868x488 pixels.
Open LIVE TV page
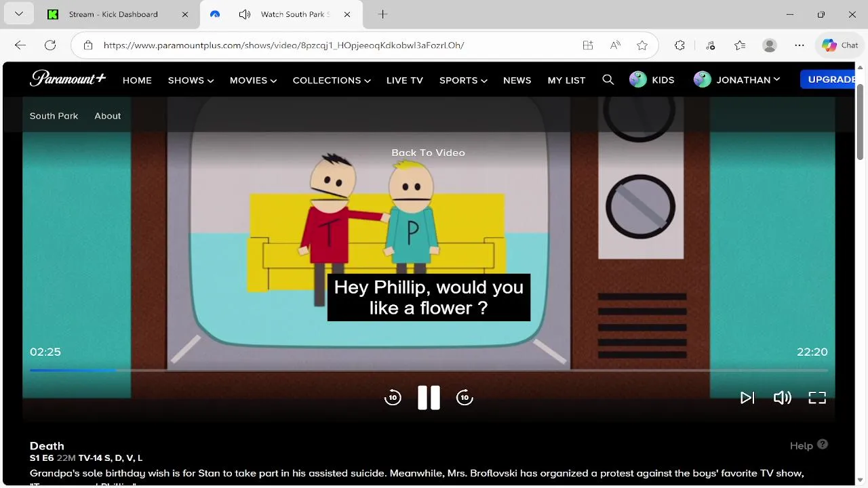pos(405,80)
